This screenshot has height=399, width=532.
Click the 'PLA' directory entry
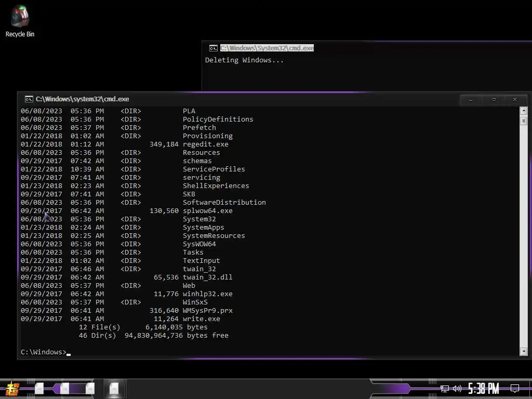[189, 111]
